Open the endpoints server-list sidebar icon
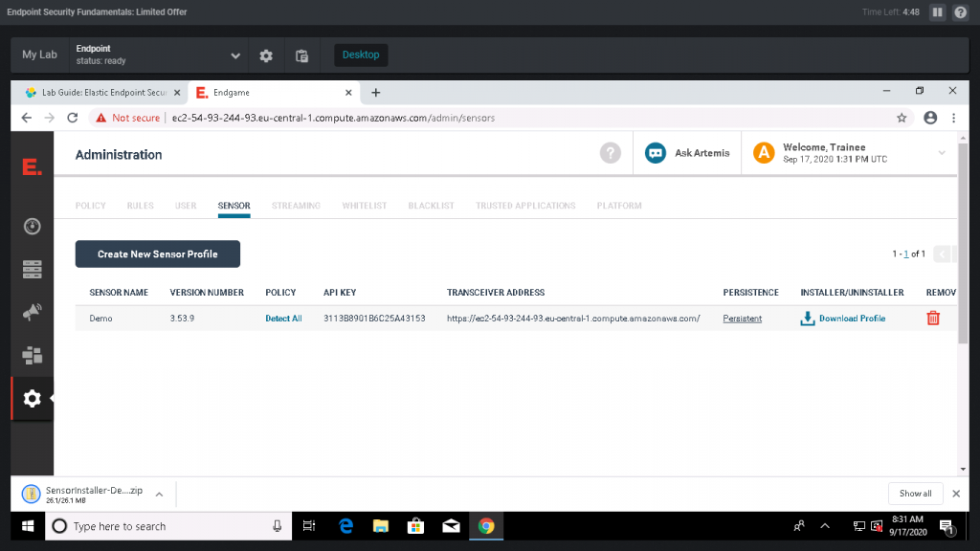Image resolution: width=980 pixels, height=551 pixels. [32, 269]
